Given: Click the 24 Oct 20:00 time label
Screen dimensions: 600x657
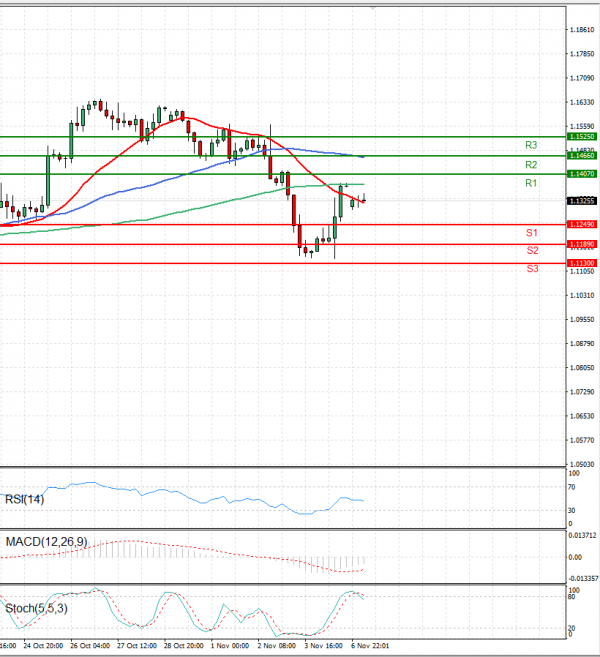Looking at the screenshot, I should tap(43, 646).
